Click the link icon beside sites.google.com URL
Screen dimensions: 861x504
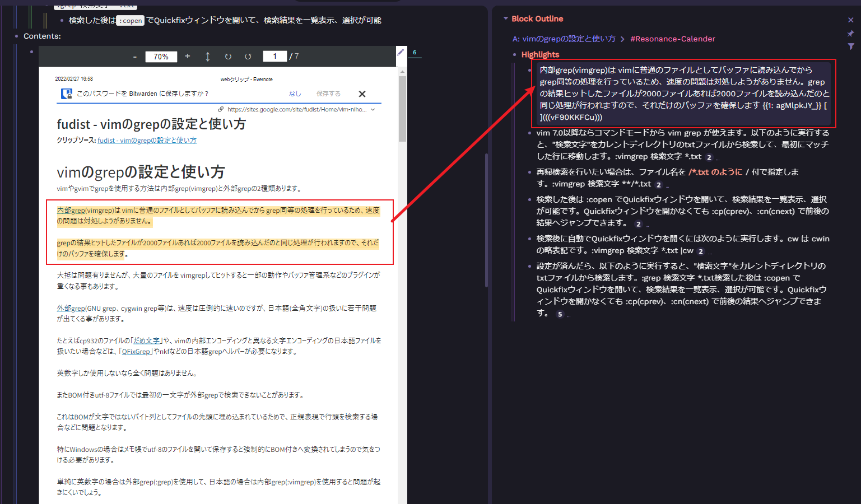click(221, 109)
